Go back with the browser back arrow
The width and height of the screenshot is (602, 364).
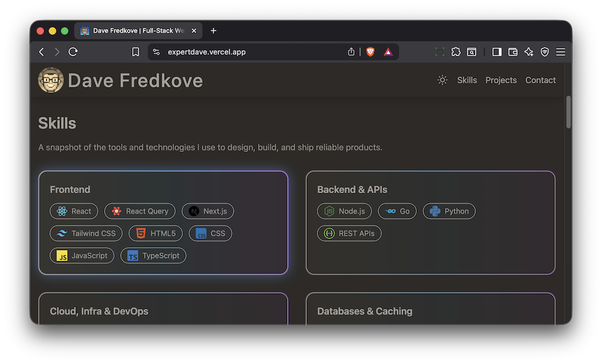click(42, 52)
